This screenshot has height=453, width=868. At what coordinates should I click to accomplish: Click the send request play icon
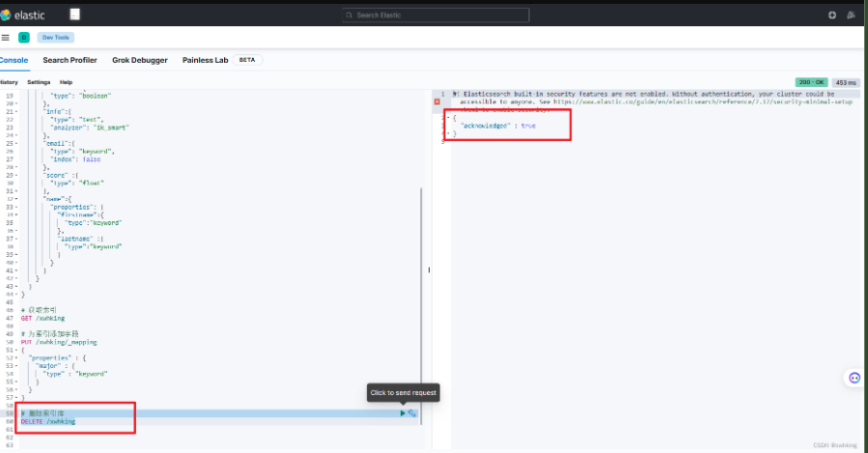tap(404, 413)
